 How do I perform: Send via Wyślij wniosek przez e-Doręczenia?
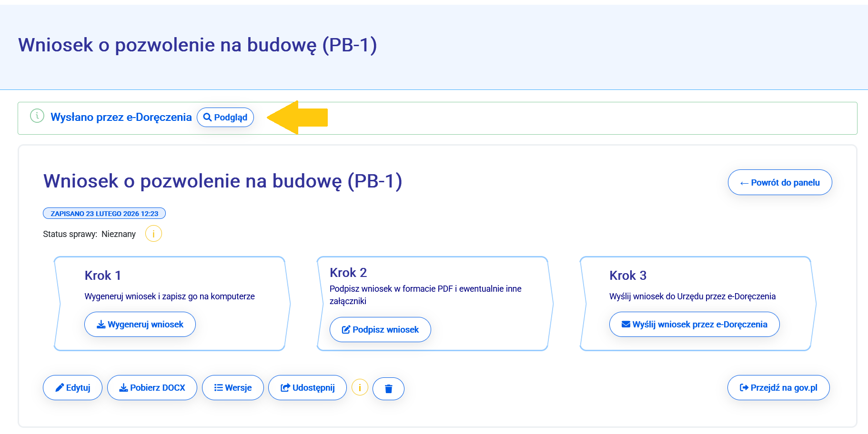[x=694, y=325]
